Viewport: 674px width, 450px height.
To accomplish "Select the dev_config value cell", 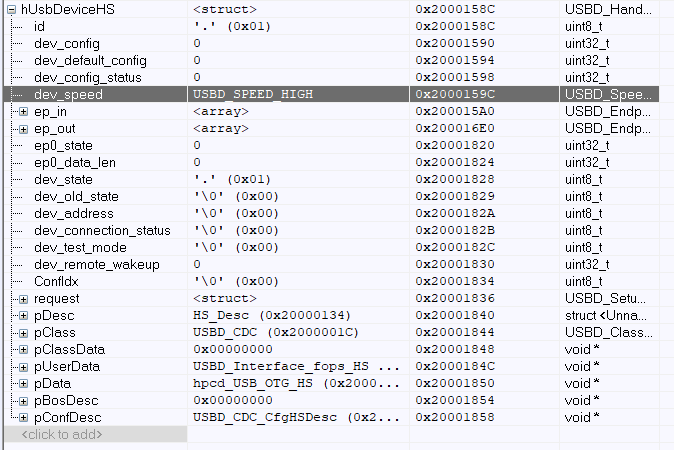I will [x=298, y=43].
